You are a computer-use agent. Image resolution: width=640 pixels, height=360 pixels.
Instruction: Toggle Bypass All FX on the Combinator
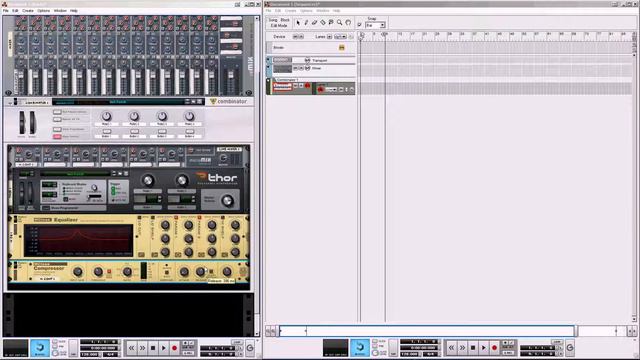coord(57,119)
